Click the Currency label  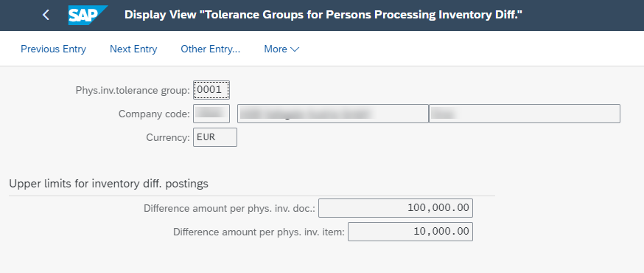coord(168,138)
